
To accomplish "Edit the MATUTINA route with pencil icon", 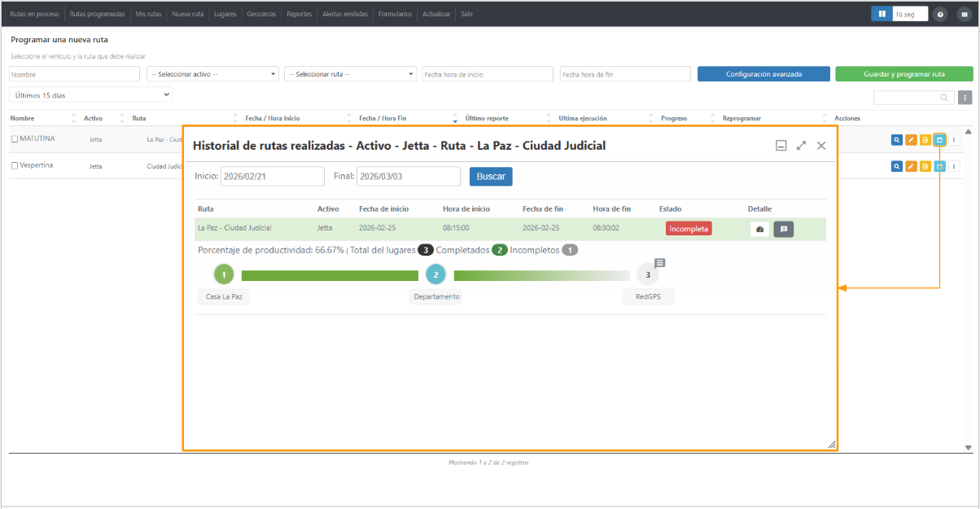I will tap(912, 140).
